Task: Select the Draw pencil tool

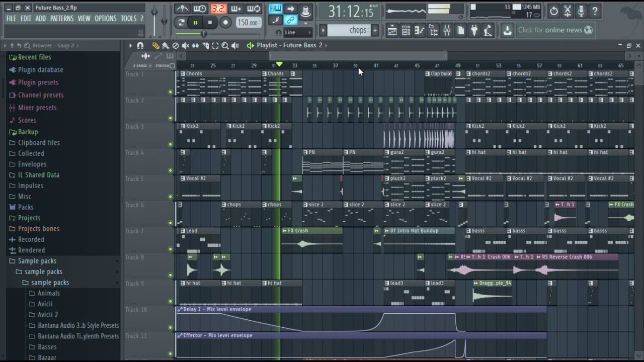Action: (156, 46)
